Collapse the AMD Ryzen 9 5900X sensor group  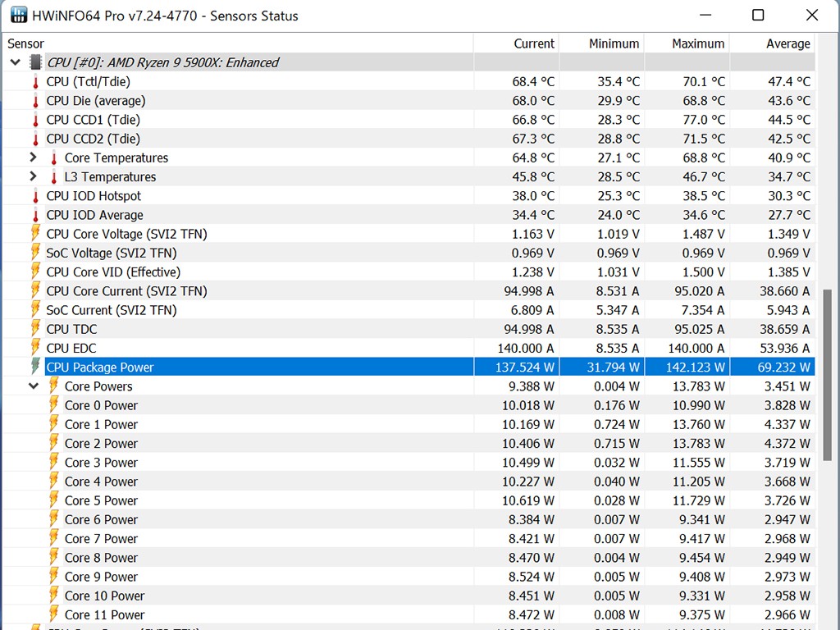coord(16,62)
